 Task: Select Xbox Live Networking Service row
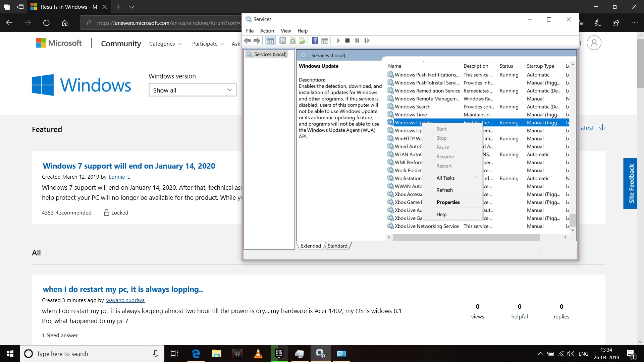pyautogui.click(x=478, y=226)
